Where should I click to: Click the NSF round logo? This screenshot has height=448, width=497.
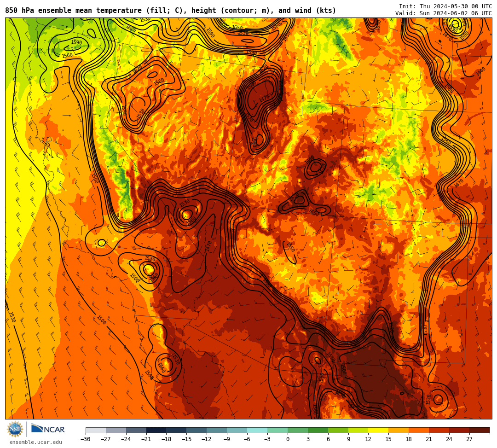[x=15, y=430]
